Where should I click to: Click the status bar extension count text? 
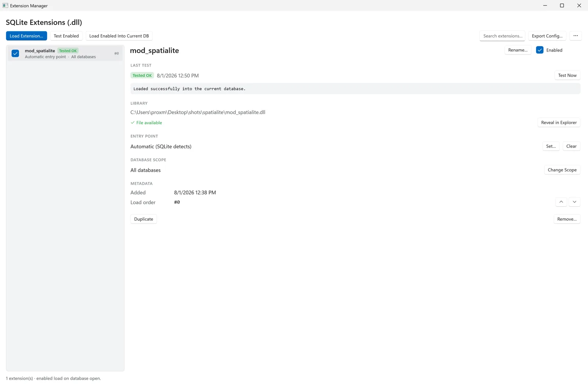click(53, 378)
